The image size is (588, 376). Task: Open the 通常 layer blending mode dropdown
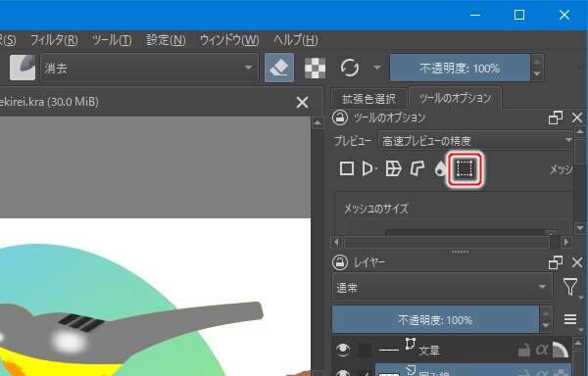pos(442,287)
